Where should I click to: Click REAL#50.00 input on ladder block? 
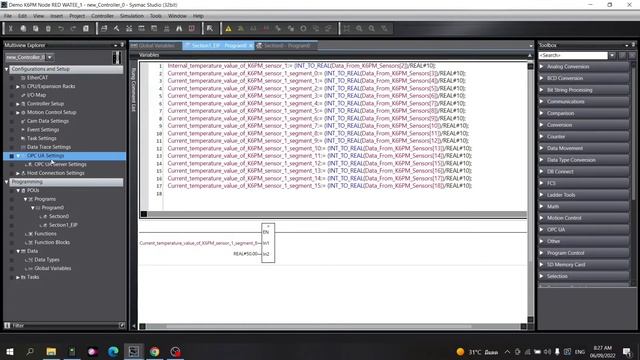(245, 254)
